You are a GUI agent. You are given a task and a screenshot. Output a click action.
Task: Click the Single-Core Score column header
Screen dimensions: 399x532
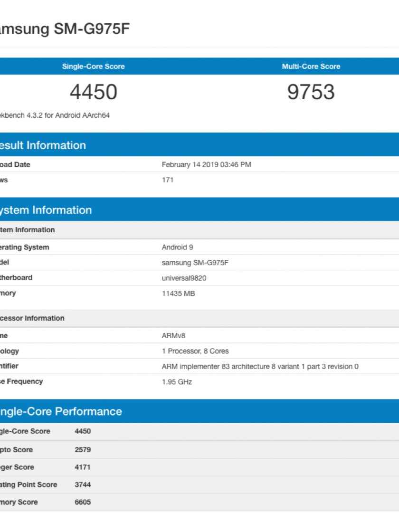pos(93,66)
